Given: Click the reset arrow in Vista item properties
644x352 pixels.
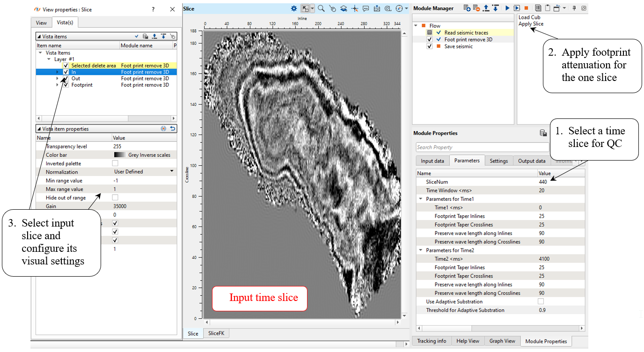Looking at the screenshot, I should [x=173, y=129].
